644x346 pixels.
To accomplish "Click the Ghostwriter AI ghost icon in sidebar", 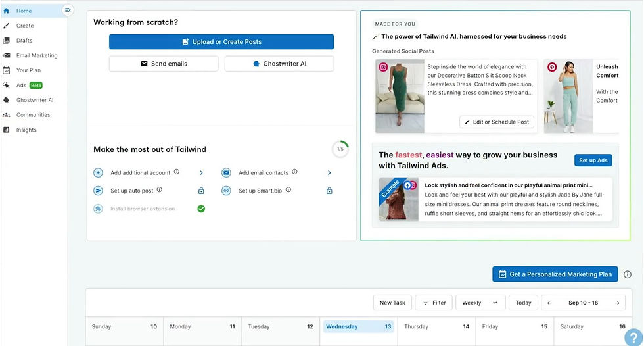I will (x=6, y=100).
